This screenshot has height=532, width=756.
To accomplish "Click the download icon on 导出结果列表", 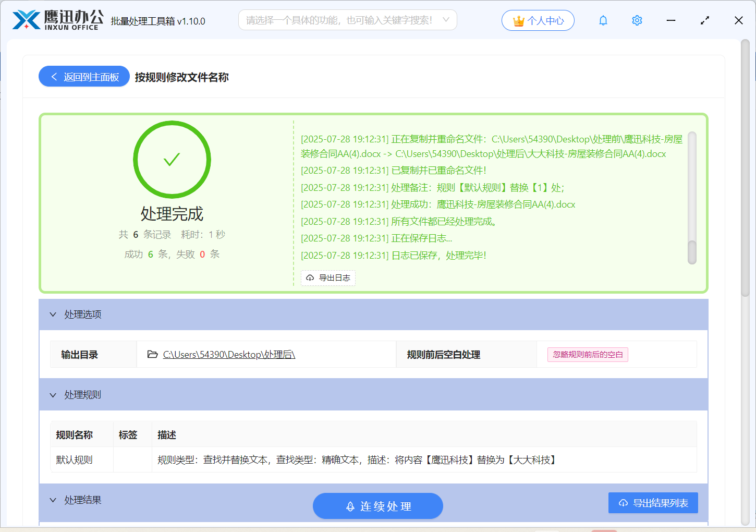I will (x=623, y=503).
